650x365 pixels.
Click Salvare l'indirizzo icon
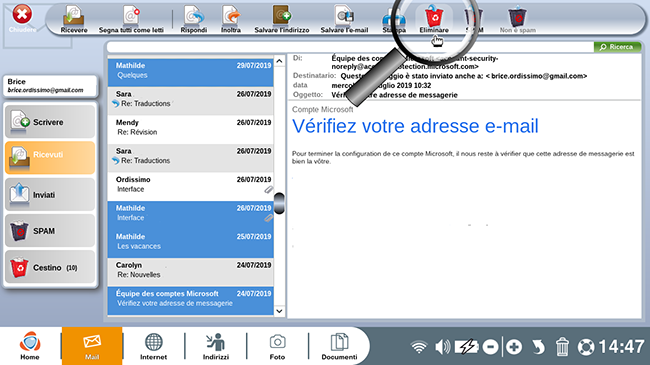click(x=282, y=19)
